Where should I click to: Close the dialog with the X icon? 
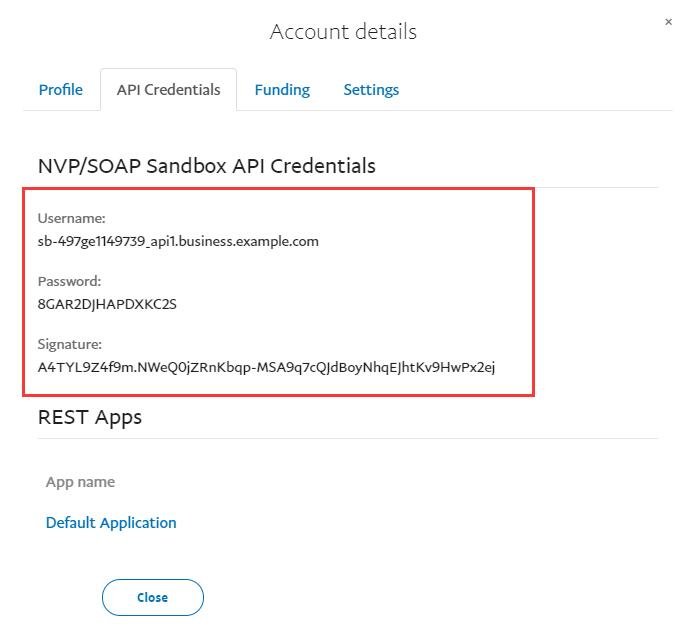[x=668, y=22]
